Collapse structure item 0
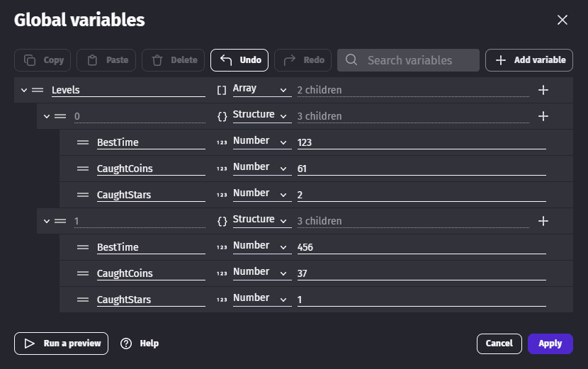This screenshot has width=588, height=369. [x=47, y=116]
